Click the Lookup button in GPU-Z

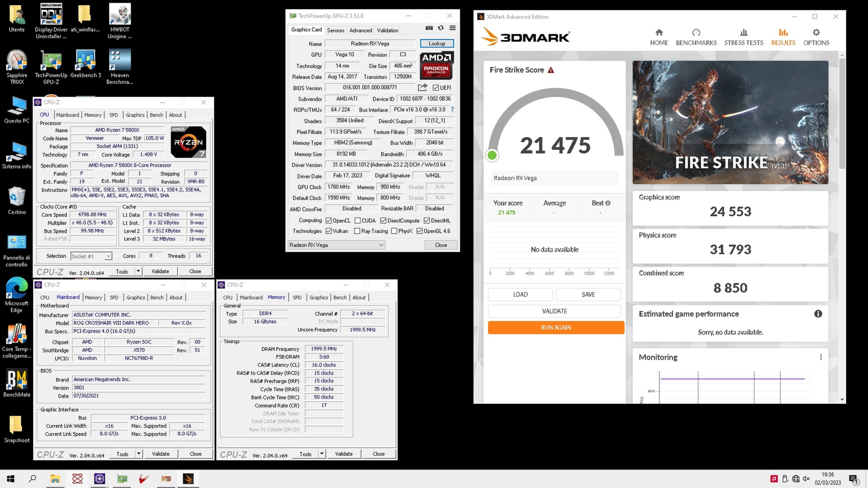click(x=437, y=43)
